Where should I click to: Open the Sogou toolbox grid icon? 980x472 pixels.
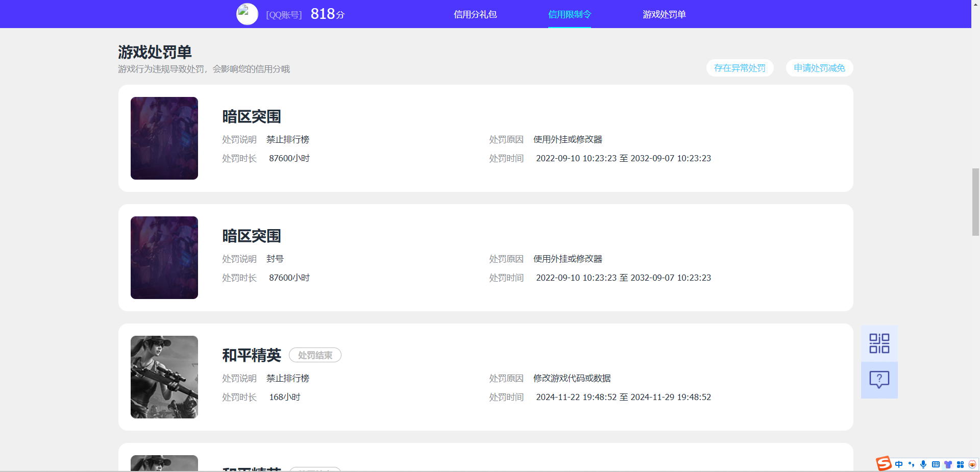click(x=960, y=464)
